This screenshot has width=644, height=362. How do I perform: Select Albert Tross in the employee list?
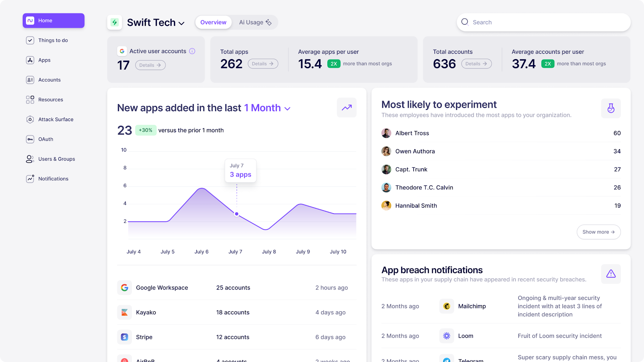[x=412, y=133]
